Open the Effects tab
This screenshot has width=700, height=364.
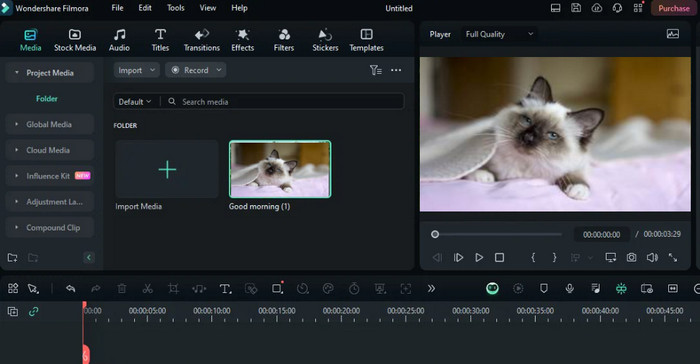click(x=242, y=40)
